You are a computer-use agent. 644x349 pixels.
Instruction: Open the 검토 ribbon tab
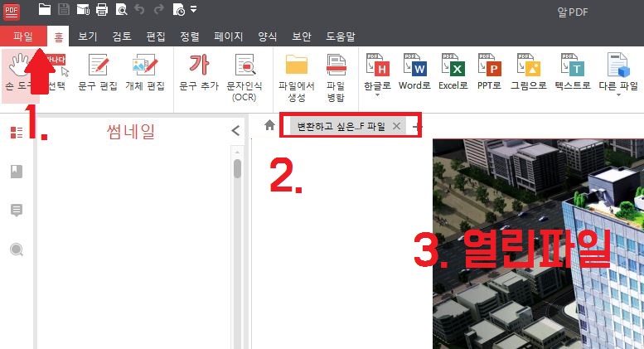point(122,36)
